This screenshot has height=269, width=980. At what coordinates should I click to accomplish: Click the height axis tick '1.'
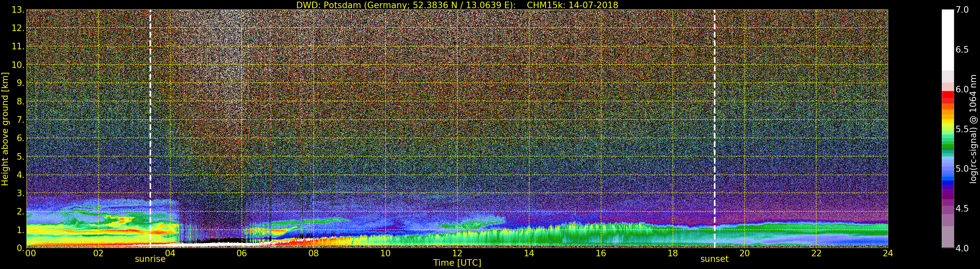[21, 230]
